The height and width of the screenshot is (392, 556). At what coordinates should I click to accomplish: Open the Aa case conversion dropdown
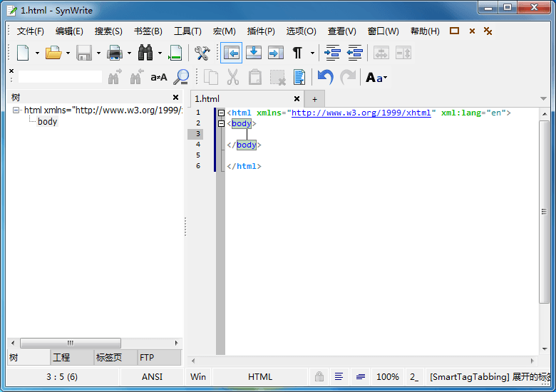tap(376, 77)
